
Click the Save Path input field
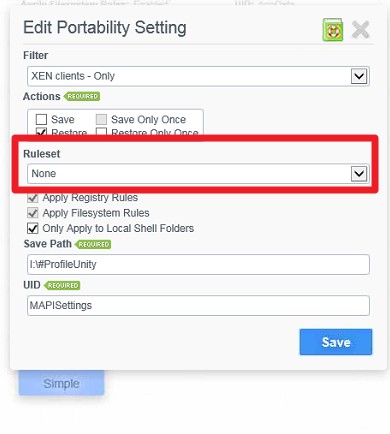[198, 265]
